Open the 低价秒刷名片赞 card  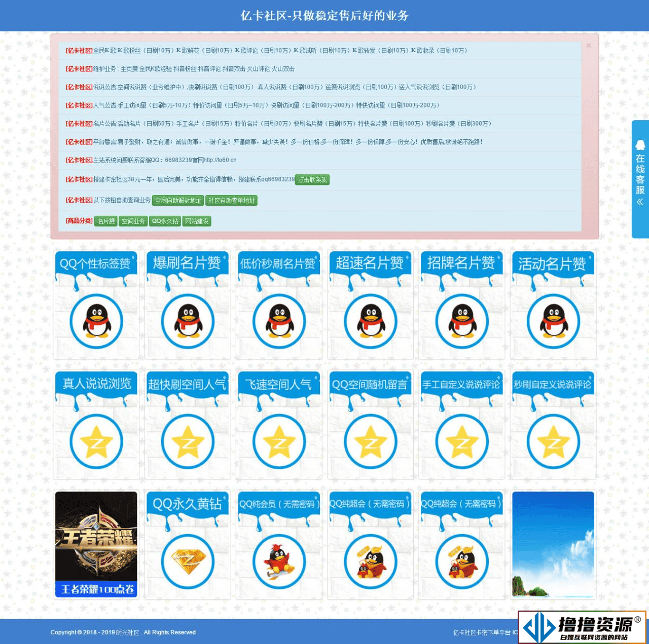[x=279, y=304]
